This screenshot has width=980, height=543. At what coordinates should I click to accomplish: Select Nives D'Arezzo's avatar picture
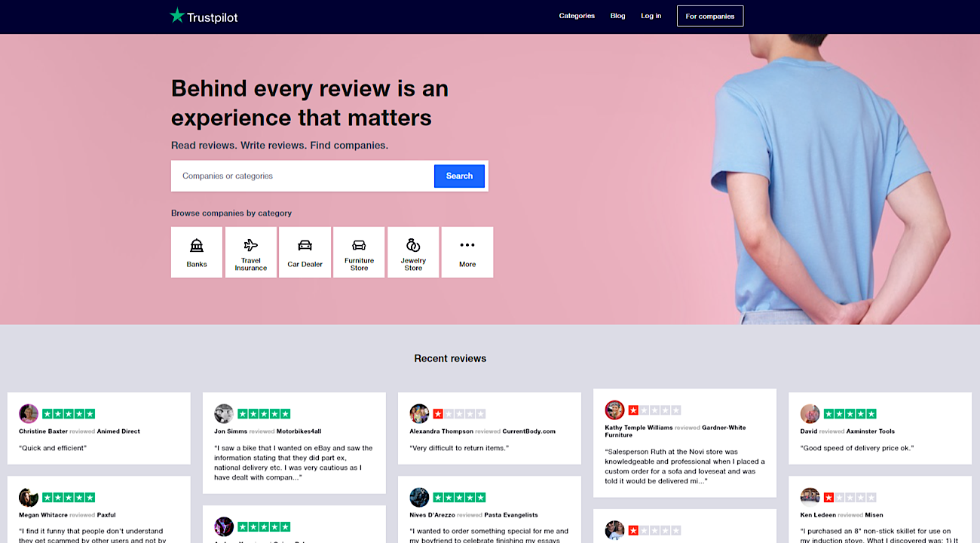419,497
